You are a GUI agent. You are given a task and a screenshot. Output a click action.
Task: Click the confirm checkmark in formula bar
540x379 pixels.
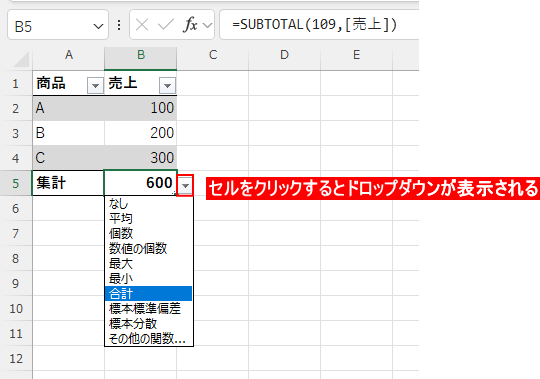166,25
